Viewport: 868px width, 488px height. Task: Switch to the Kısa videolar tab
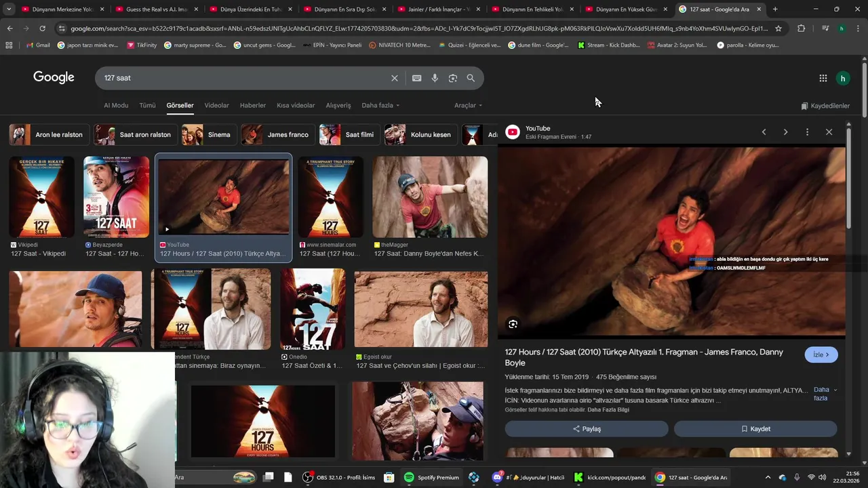(x=296, y=105)
